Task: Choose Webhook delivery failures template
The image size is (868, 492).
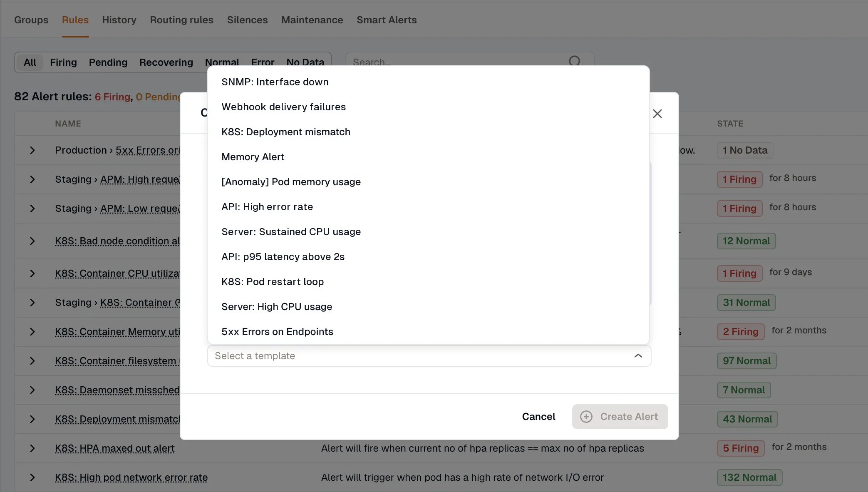Action: tap(428, 107)
